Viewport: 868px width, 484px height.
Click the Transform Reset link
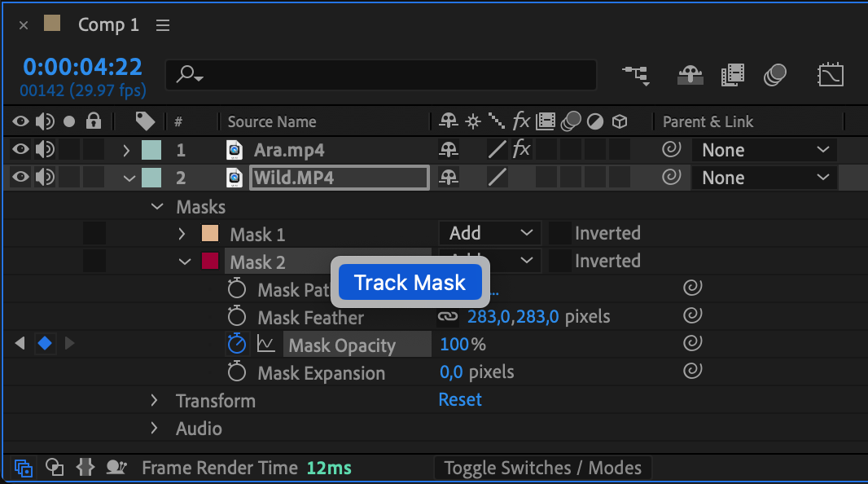(460, 399)
